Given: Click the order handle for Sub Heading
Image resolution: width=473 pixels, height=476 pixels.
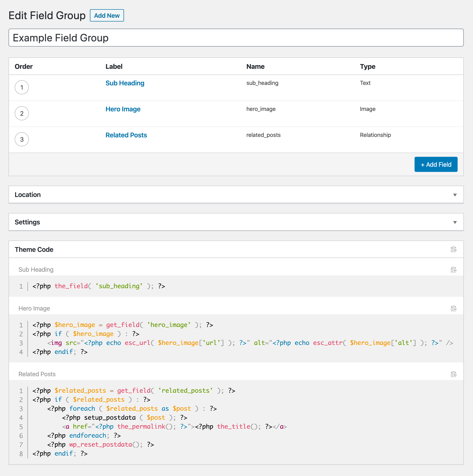Looking at the screenshot, I should point(22,87).
